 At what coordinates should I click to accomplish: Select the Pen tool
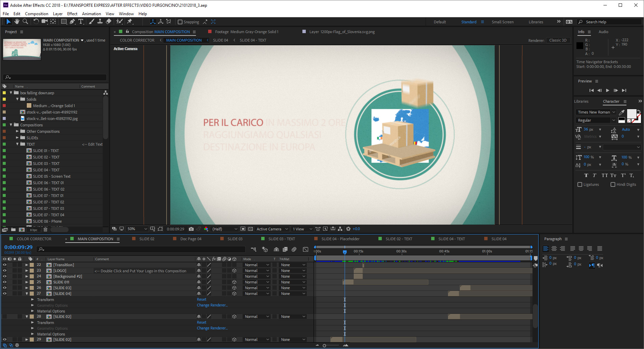click(72, 22)
